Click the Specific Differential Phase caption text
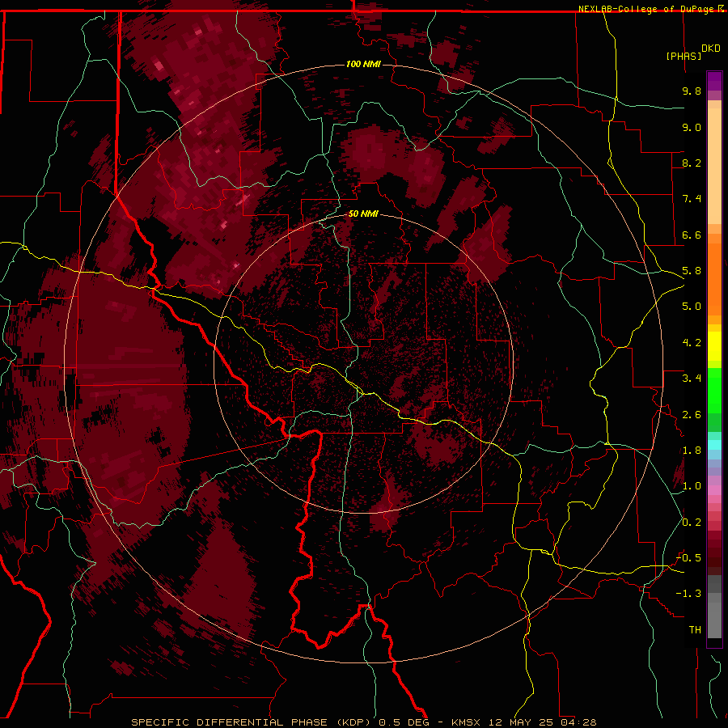This screenshot has width=728, height=728. 363,722
